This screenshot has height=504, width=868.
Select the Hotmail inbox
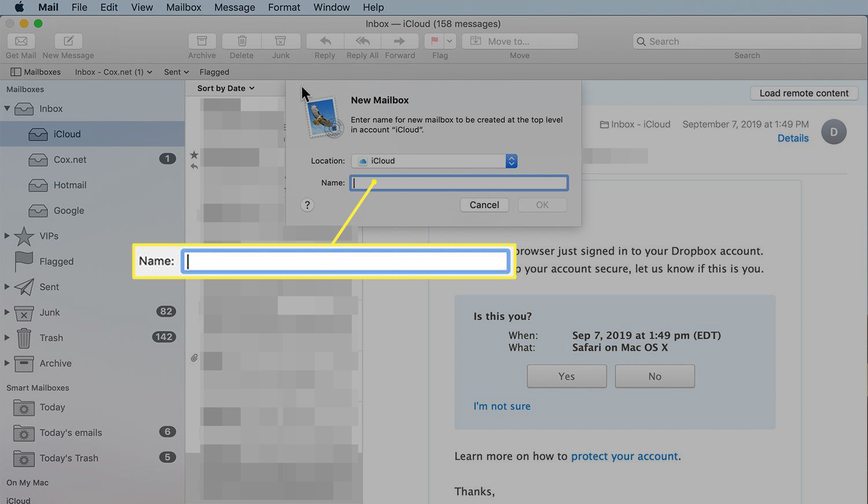93,185
